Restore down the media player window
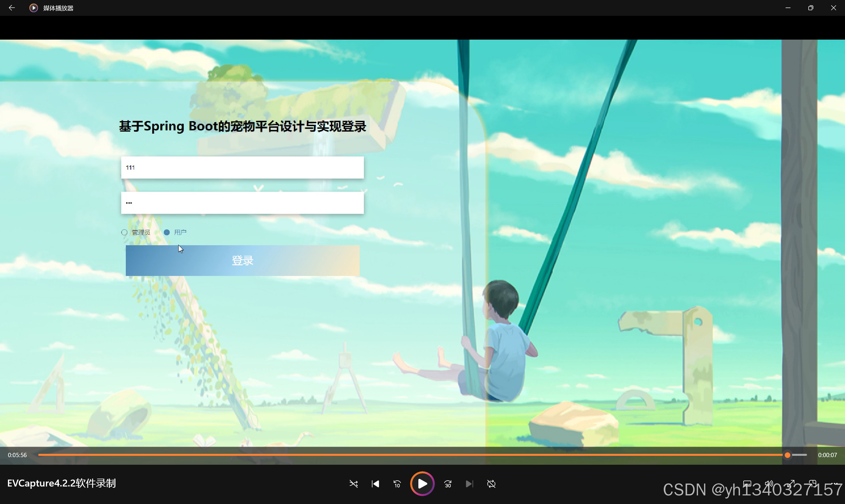 pyautogui.click(x=811, y=8)
